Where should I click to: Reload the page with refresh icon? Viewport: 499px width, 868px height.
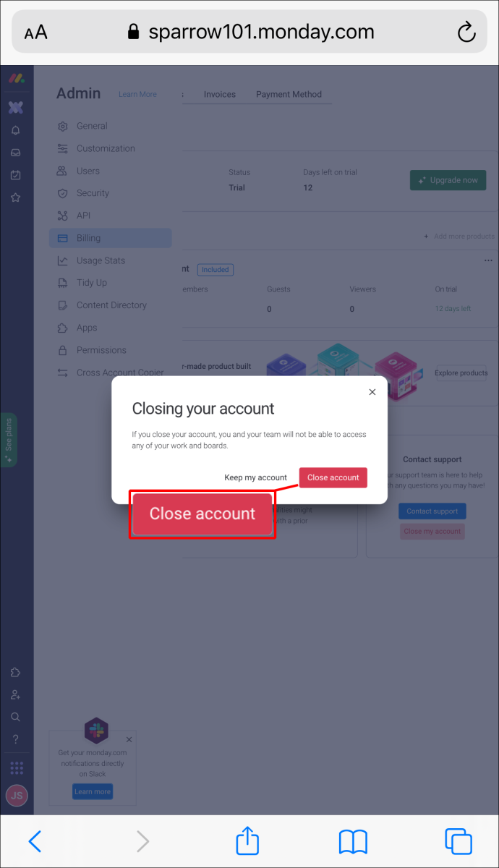coord(466,32)
